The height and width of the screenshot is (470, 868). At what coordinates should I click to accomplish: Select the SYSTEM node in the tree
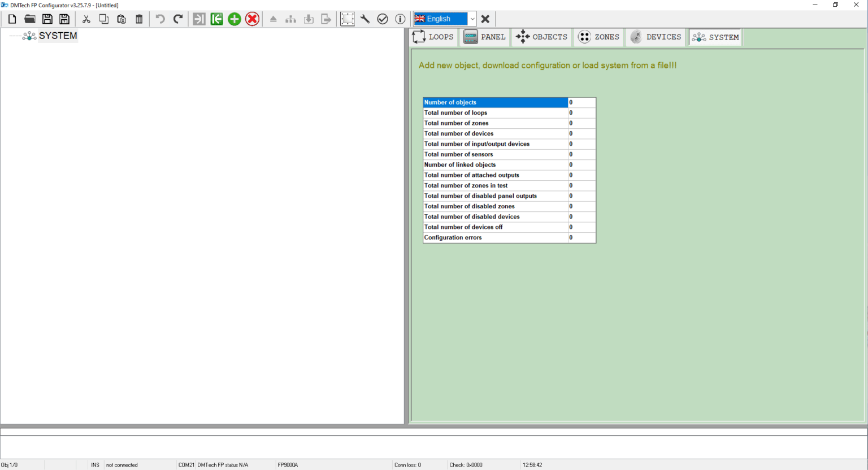[58, 35]
